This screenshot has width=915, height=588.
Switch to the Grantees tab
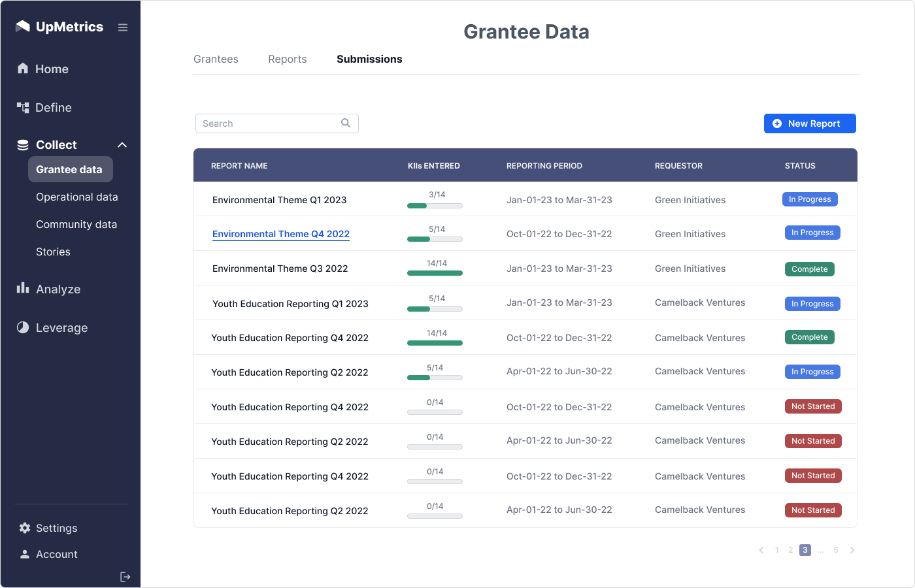coord(216,59)
